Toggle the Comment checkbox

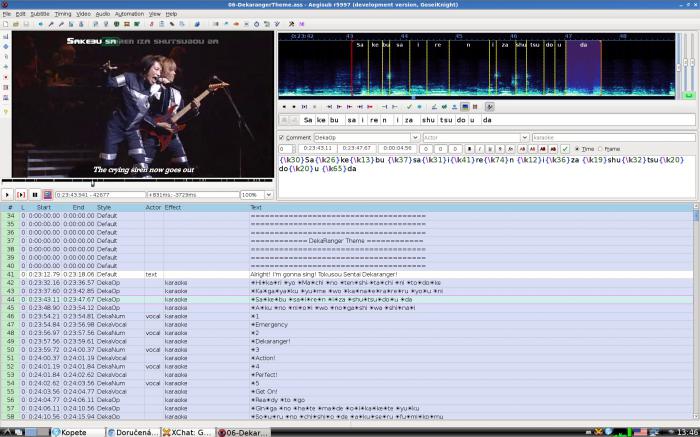click(x=281, y=137)
